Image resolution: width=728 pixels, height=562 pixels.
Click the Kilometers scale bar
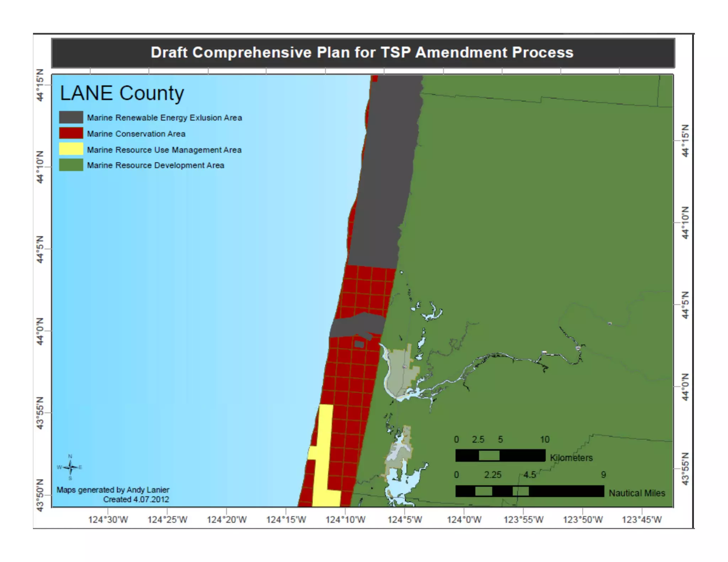pos(500,455)
